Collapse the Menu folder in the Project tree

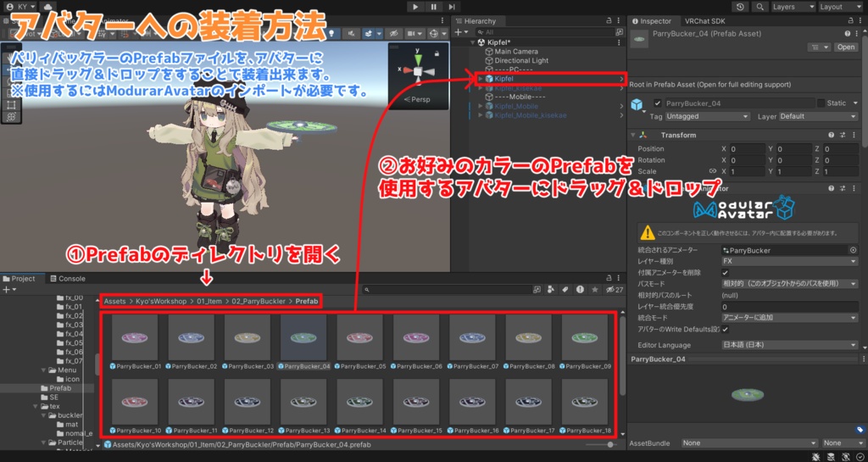pos(44,370)
